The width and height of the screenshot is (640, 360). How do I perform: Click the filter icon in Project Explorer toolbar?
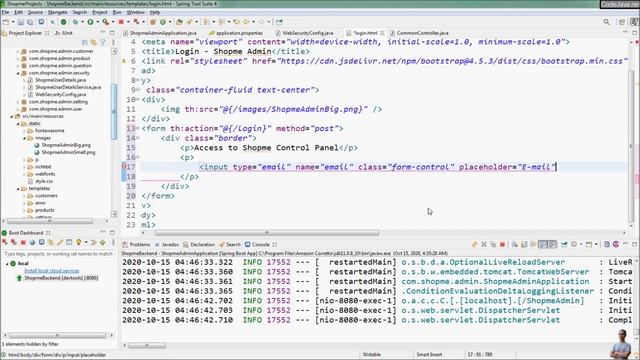click(x=103, y=42)
